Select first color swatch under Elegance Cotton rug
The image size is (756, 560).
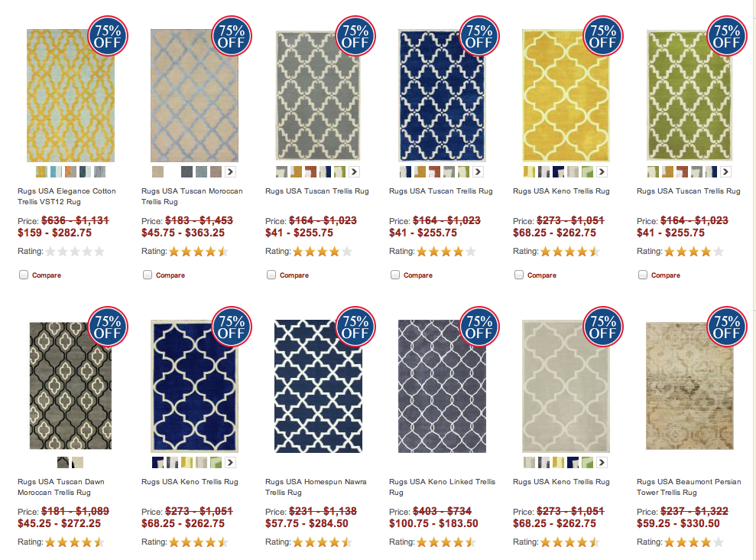tap(41, 171)
